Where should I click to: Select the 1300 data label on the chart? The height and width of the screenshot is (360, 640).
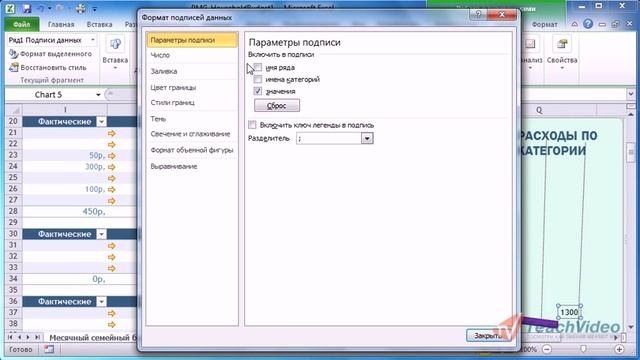[x=569, y=313]
